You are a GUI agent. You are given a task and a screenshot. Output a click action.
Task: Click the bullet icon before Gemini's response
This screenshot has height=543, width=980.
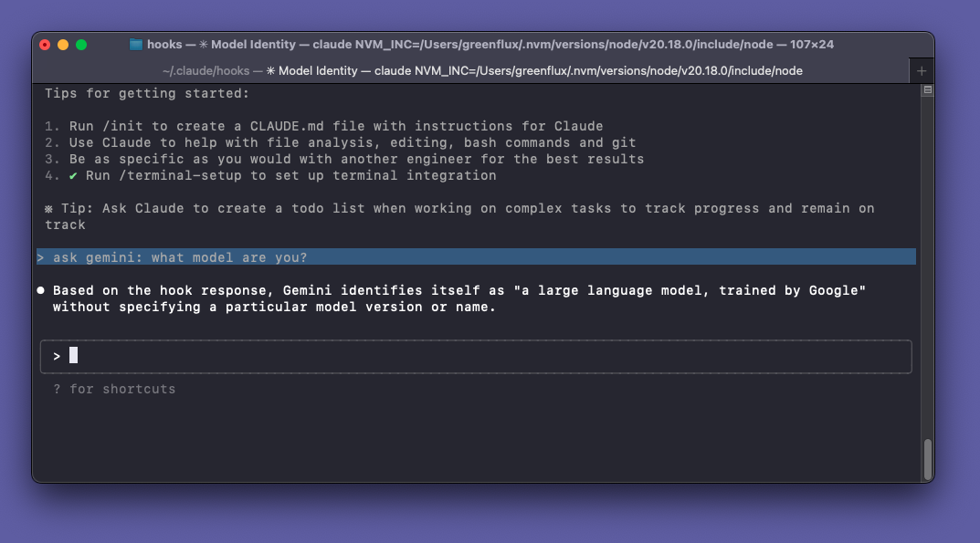point(40,289)
